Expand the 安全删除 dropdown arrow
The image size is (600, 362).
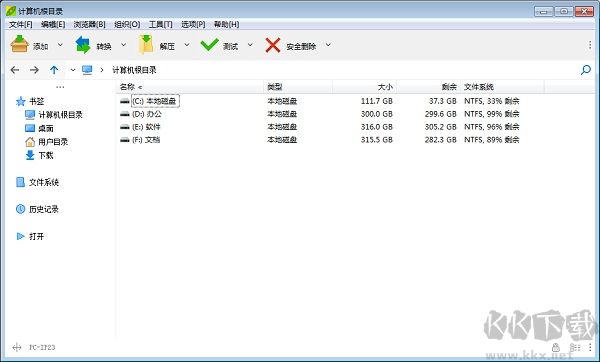coord(328,45)
